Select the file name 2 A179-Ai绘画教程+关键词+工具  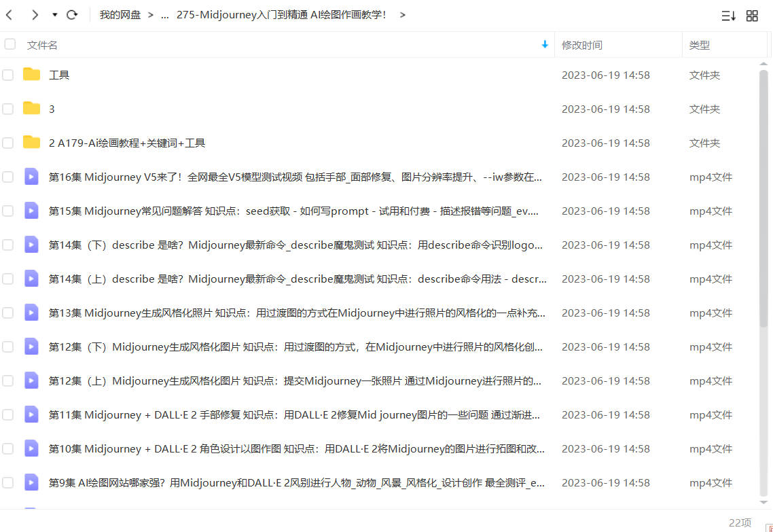coord(127,143)
